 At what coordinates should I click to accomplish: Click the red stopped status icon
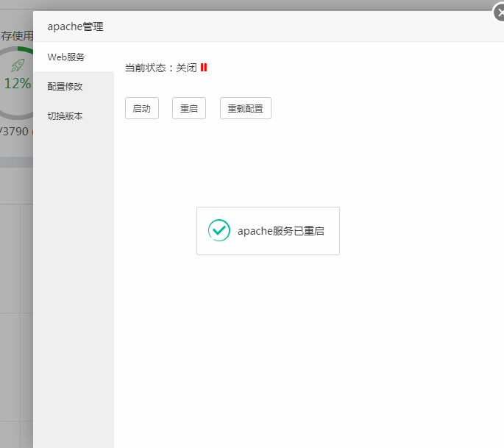point(204,68)
